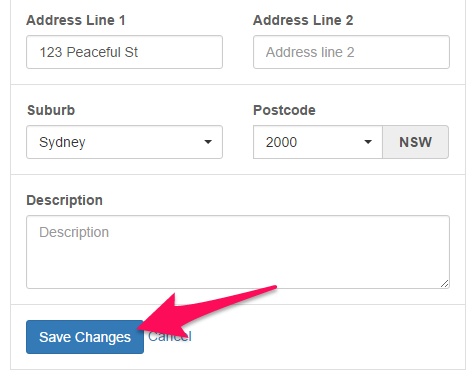Click the Sydney value in Suburb
475x380 pixels.
pos(62,142)
